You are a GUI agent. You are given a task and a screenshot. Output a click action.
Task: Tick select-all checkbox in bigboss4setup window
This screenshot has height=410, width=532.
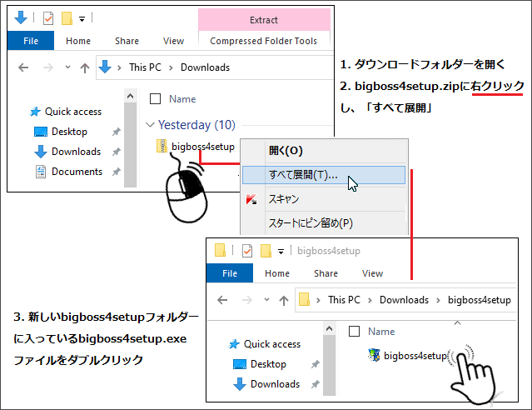pyautogui.click(x=354, y=331)
